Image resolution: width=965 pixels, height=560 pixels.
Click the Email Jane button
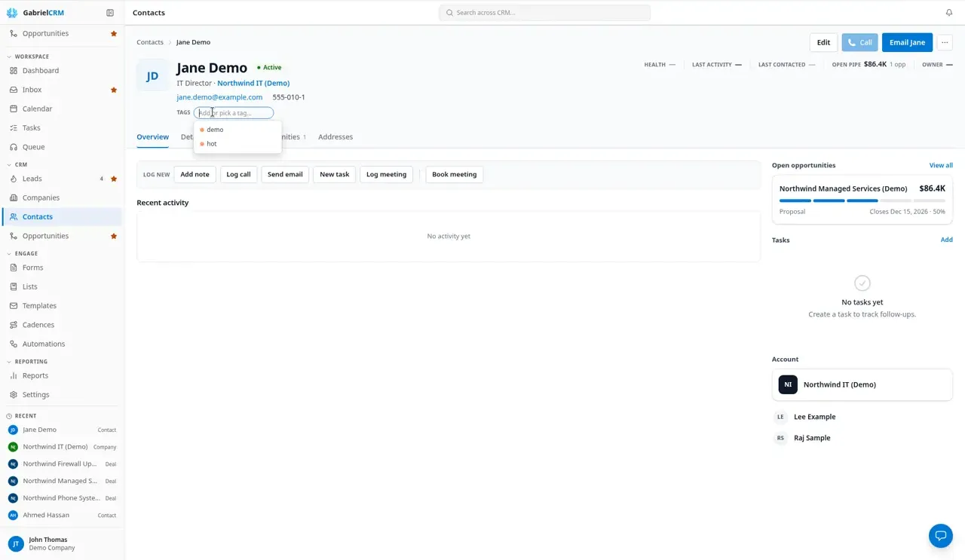pos(907,43)
